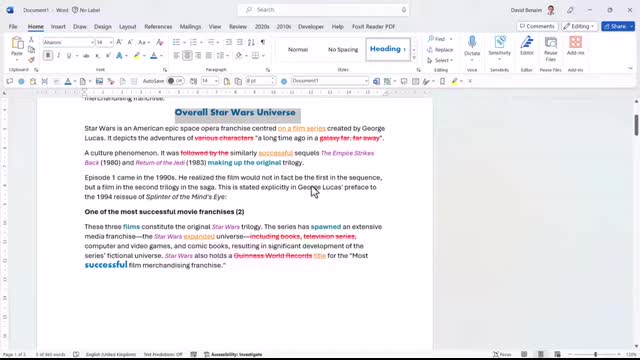Increase font size with Grow Font icon
The height and width of the screenshot is (360, 640).
119,42
